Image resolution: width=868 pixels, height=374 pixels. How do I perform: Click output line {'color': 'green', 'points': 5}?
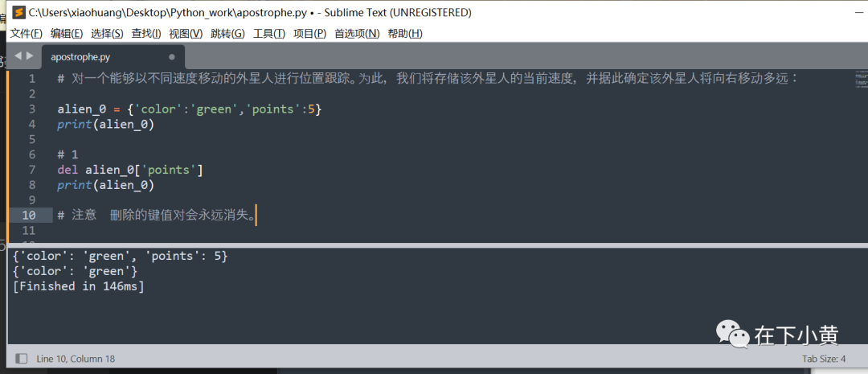point(120,257)
